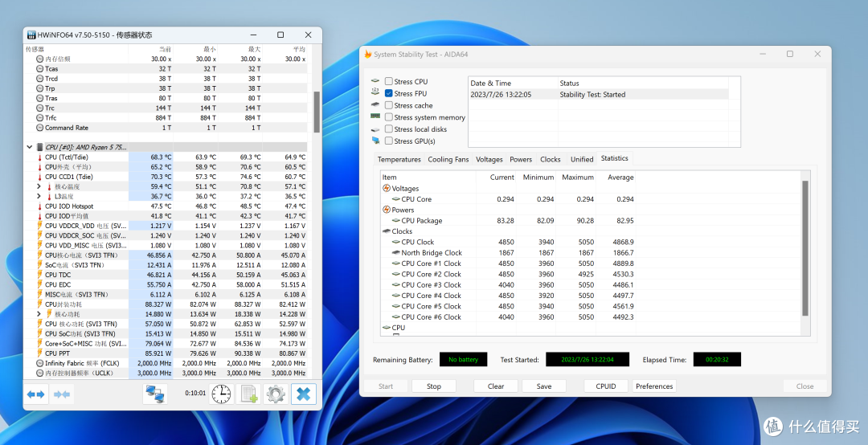Select the CPU CCD1 (Tdie) sensor row
868x445 pixels.
pyautogui.click(x=166, y=177)
